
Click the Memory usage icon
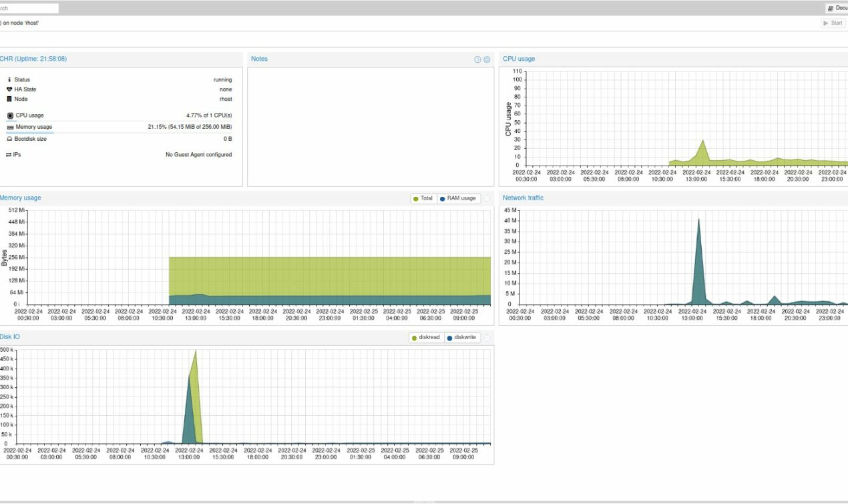pyautogui.click(x=10, y=127)
